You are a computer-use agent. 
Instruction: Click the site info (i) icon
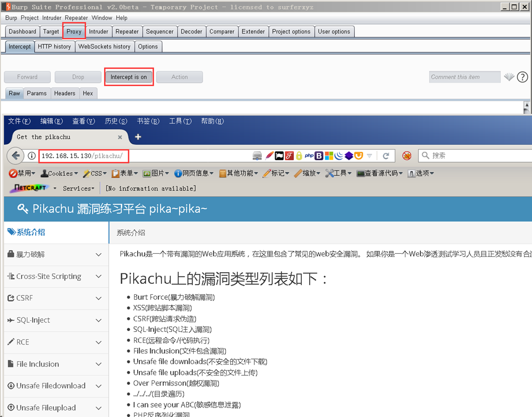pyautogui.click(x=32, y=156)
